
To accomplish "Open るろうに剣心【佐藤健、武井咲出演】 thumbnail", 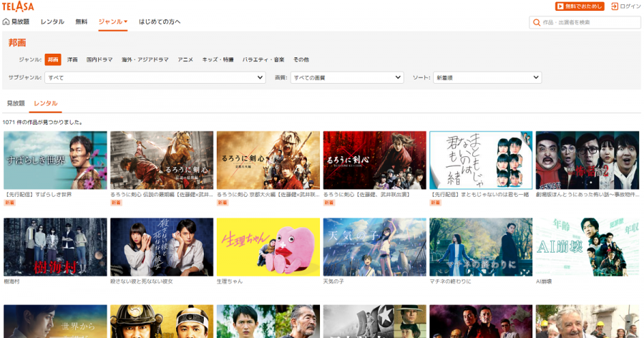I will coord(374,160).
